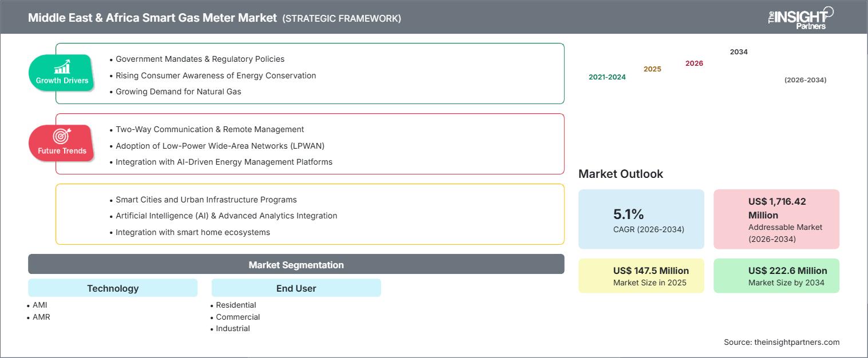Click the Market Outlook heading
The width and height of the screenshot is (868, 358).
(x=621, y=174)
